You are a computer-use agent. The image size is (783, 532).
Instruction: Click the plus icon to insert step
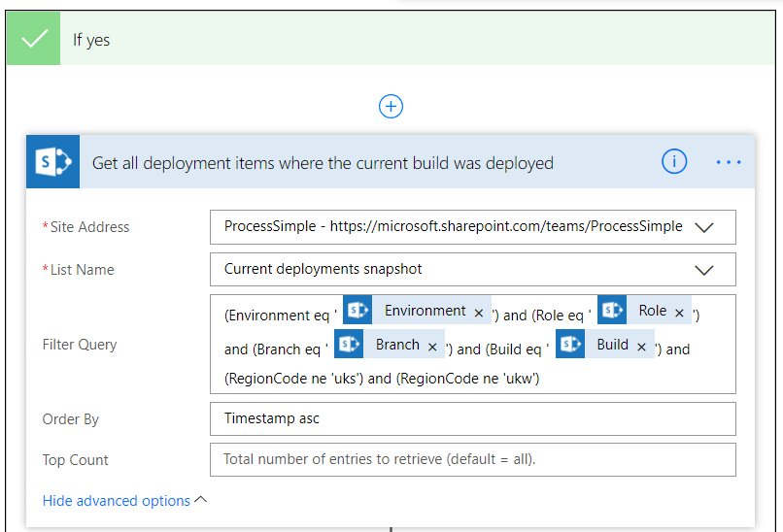(x=391, y=107)
